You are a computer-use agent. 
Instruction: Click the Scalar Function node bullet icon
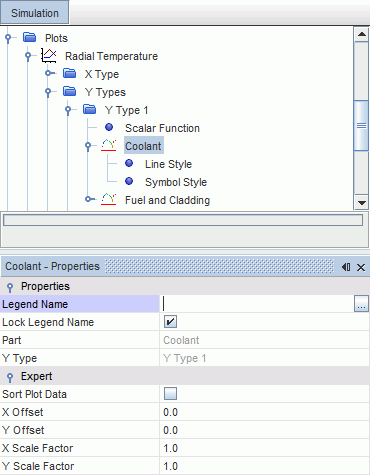coord(109,127)
